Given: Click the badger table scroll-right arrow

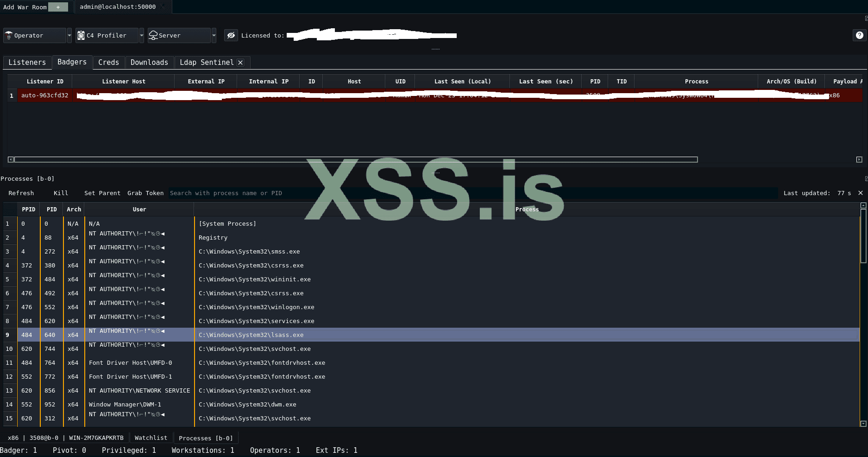Looking at the screenshot, I should coord(859,159).
